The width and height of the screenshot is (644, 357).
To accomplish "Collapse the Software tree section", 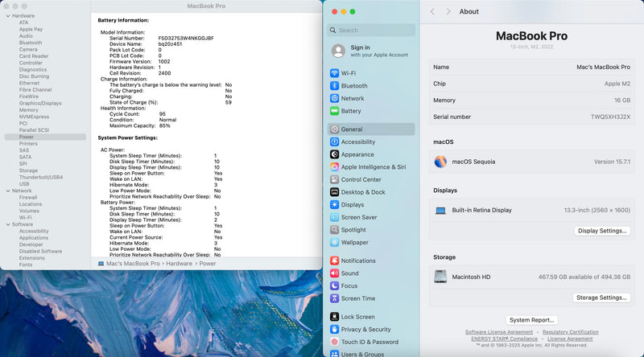I will [7, 224].
